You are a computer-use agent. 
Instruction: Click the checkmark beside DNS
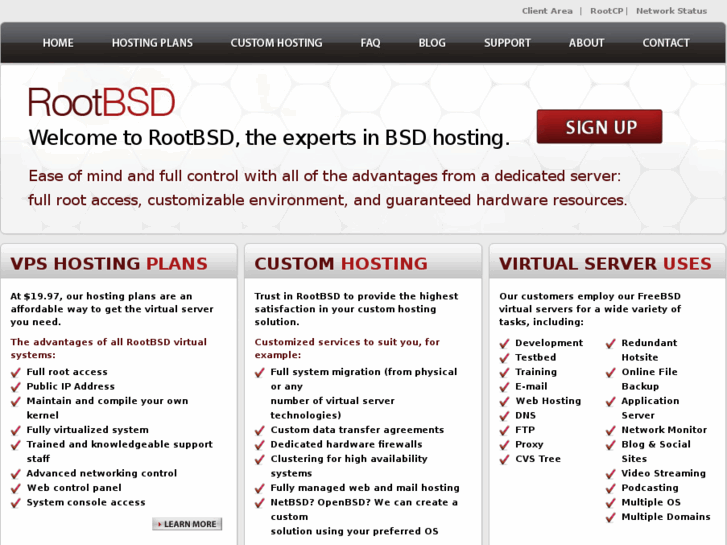pos(504,416)
